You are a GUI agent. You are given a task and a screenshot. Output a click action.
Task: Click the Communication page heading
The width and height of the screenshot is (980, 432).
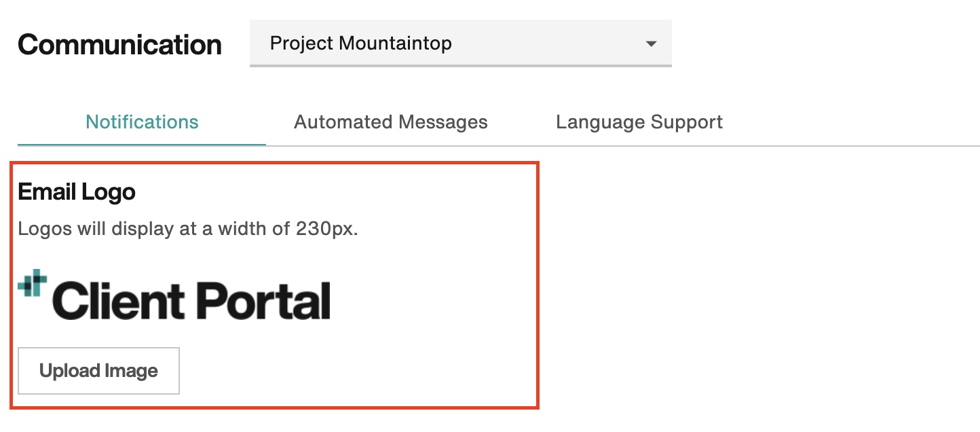120,45
